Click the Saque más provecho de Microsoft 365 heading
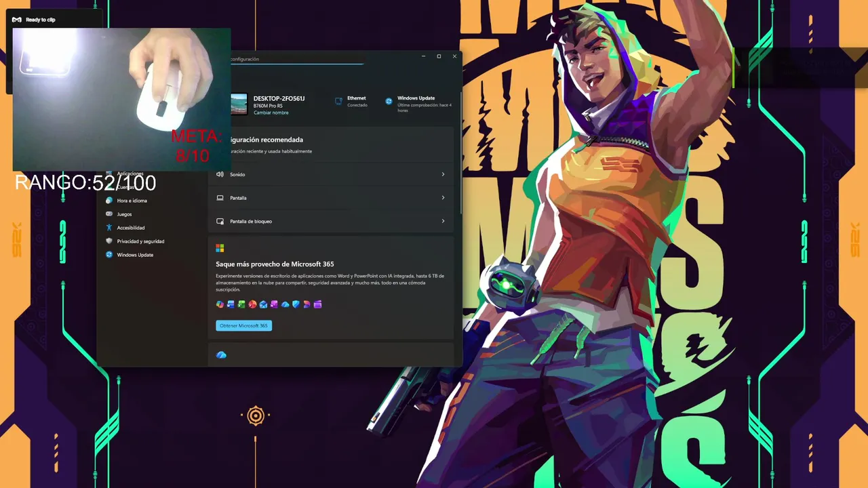The height and width of the screenshot is (488, 868). tap(275, 264)
